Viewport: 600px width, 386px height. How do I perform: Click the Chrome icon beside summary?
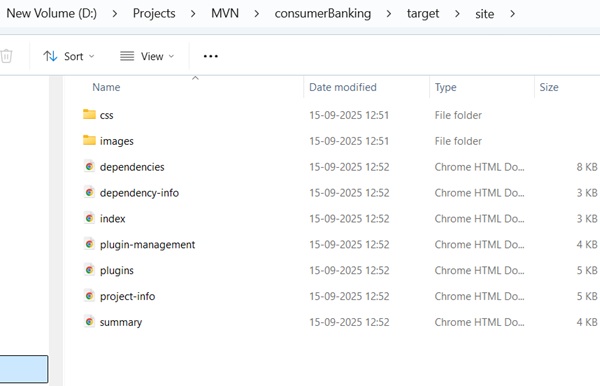89,322
